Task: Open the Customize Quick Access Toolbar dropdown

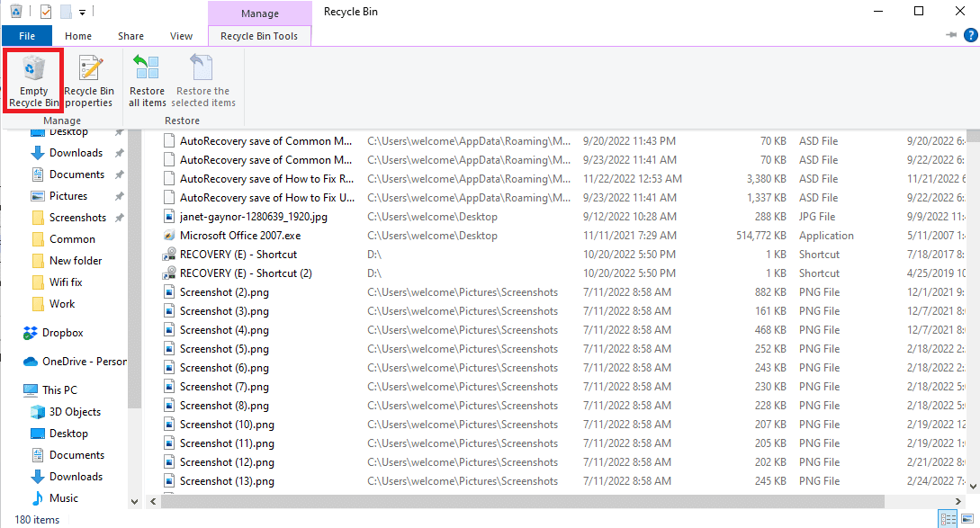Action: tap(83, 12)
